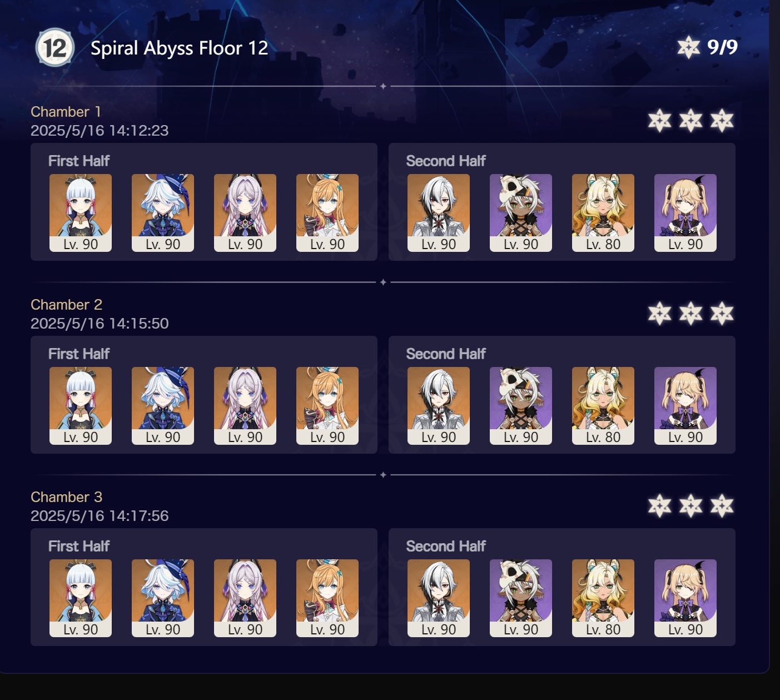Click the Floor 12 badge icon

[x=55, y=48]
